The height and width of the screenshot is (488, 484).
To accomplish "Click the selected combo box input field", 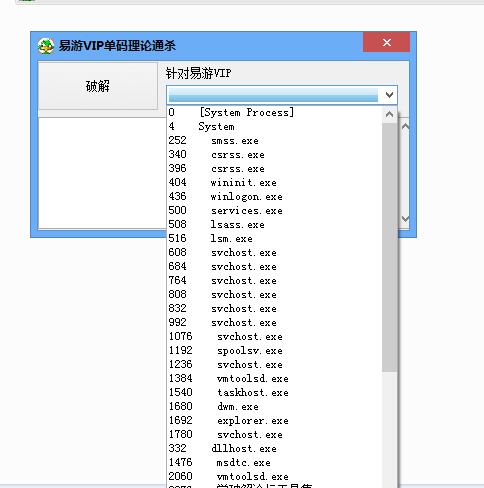I will (x=273, y=95).
